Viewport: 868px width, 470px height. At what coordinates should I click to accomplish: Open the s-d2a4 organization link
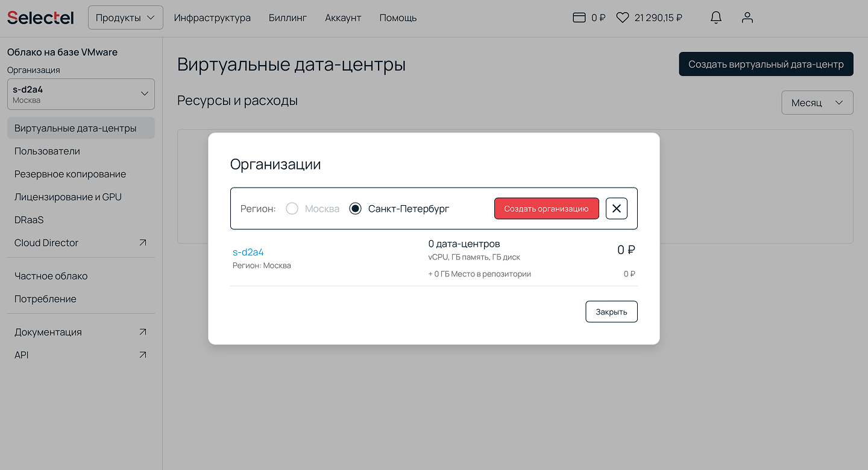(x=248, y=252)
